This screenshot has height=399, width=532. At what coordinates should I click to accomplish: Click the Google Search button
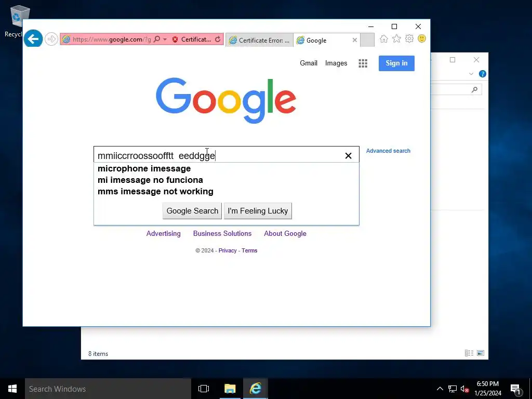[192, 211]
